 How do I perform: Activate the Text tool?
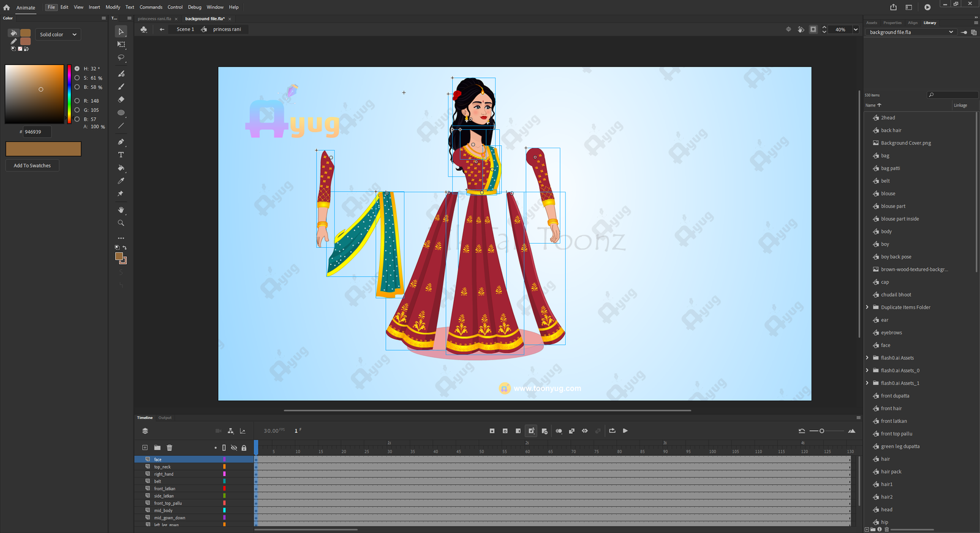pos(121,155)
